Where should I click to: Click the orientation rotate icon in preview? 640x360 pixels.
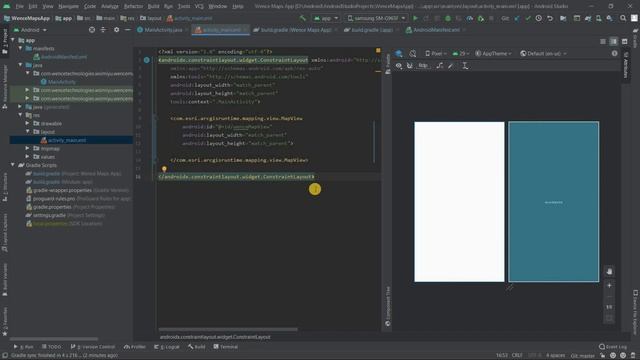413,53
